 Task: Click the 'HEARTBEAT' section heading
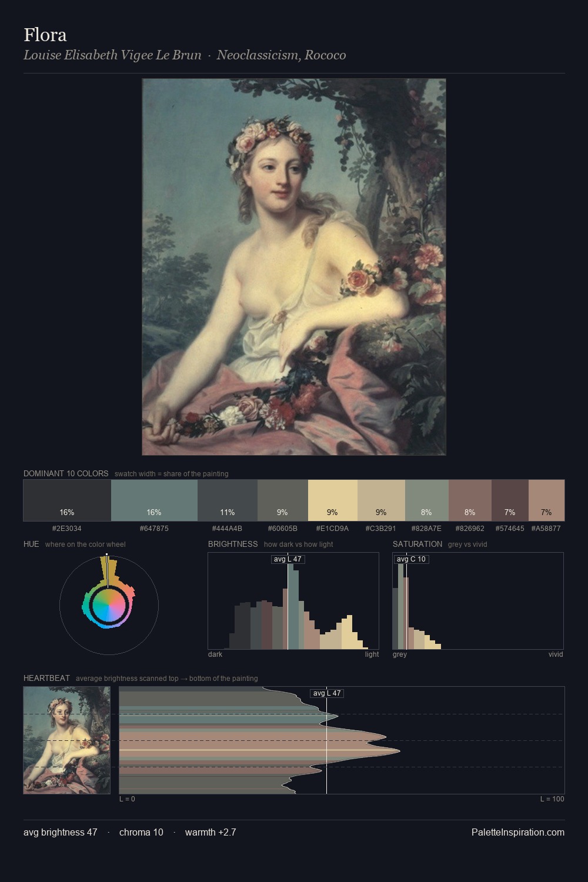click(46, 678)
